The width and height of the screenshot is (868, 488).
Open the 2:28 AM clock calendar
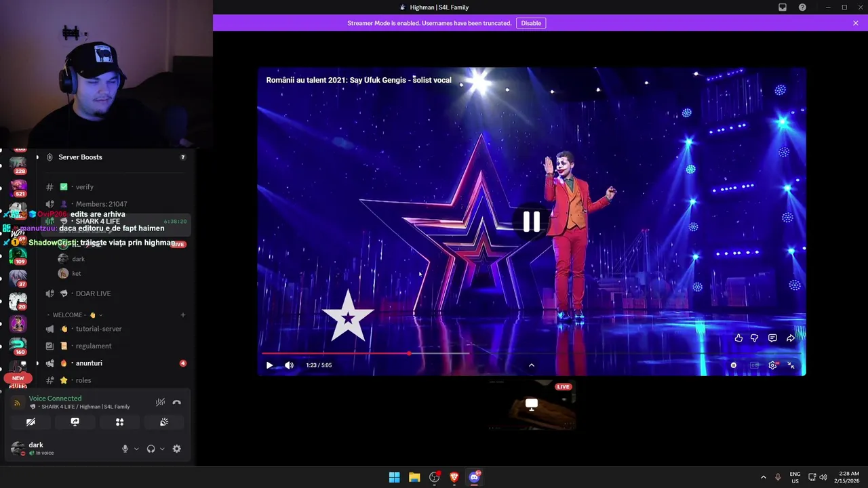(848, 477)
